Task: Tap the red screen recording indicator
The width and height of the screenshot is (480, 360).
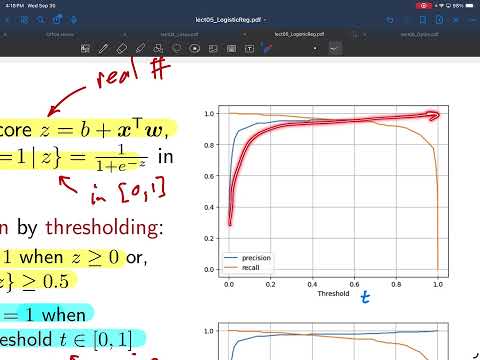Action: [x=424, y=6]
